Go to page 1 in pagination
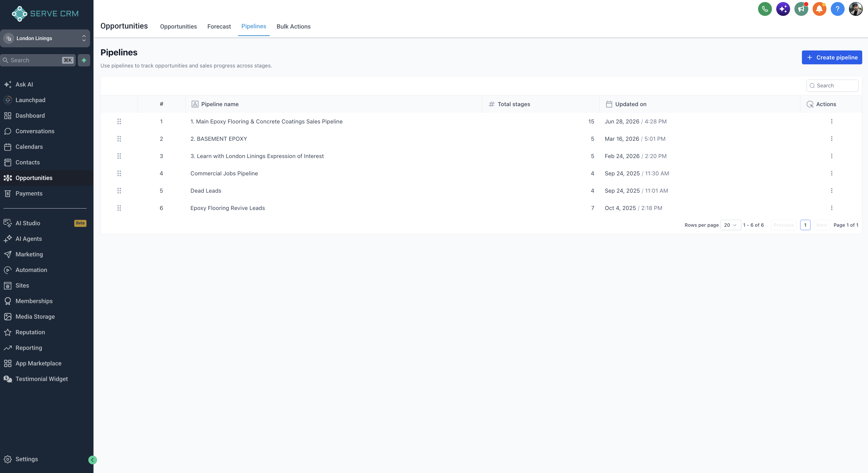 (805, 225)
